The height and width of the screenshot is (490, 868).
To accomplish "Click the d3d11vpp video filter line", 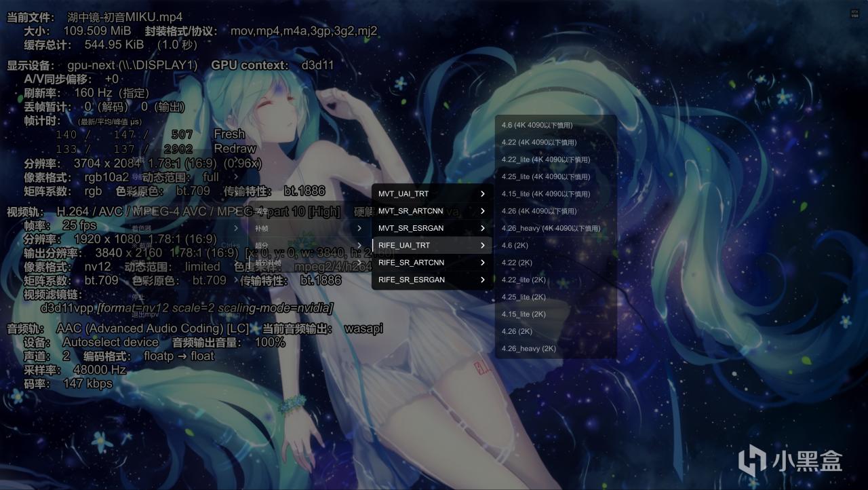I will [186, 308].
